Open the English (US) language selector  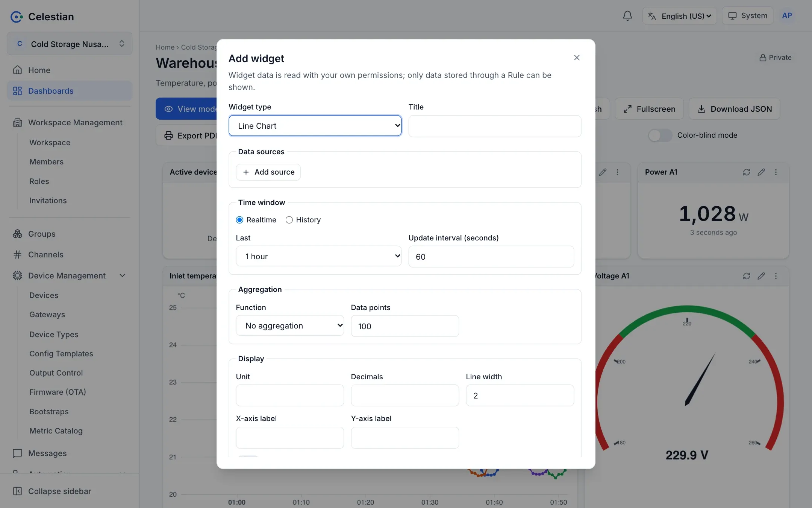click(x=680, y=16)
